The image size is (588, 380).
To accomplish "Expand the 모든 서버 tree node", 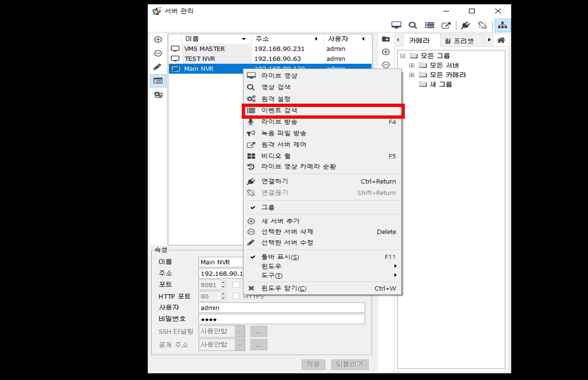I will [411, 65].
